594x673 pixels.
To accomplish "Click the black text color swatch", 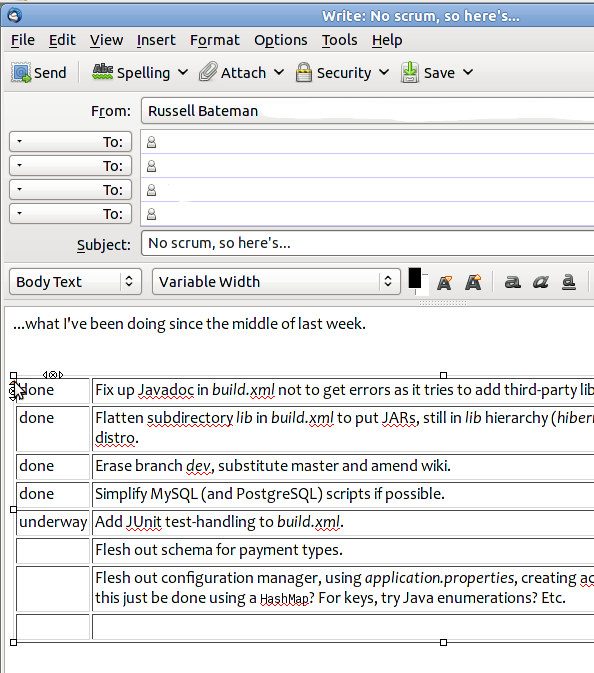I will pos(415,278).
